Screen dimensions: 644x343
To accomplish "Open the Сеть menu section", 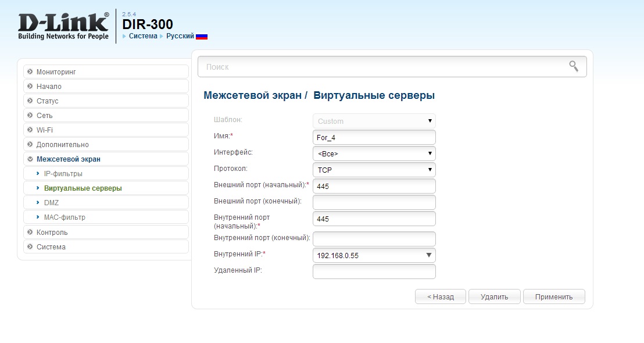I will (x=106, y=116).
